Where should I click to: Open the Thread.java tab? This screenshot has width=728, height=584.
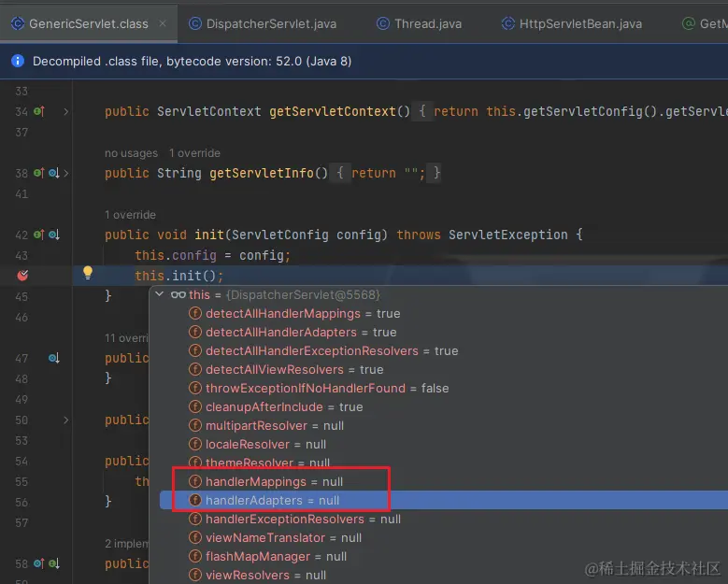click(419, 23)
